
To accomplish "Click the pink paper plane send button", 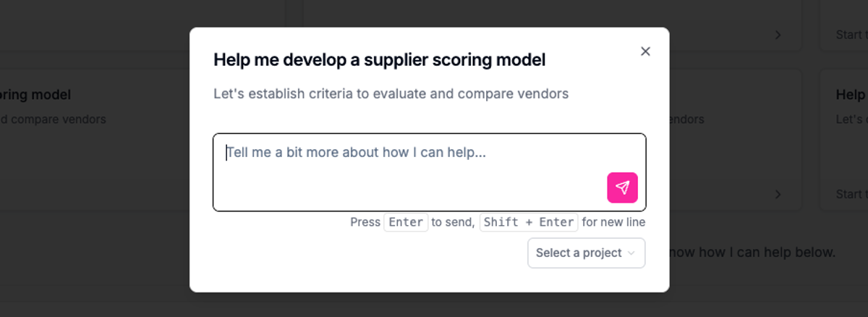I will 622,187.
